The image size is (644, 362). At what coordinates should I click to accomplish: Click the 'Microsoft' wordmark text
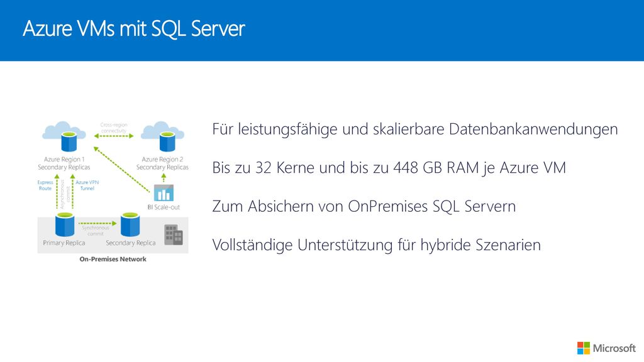tap(614, 348)
